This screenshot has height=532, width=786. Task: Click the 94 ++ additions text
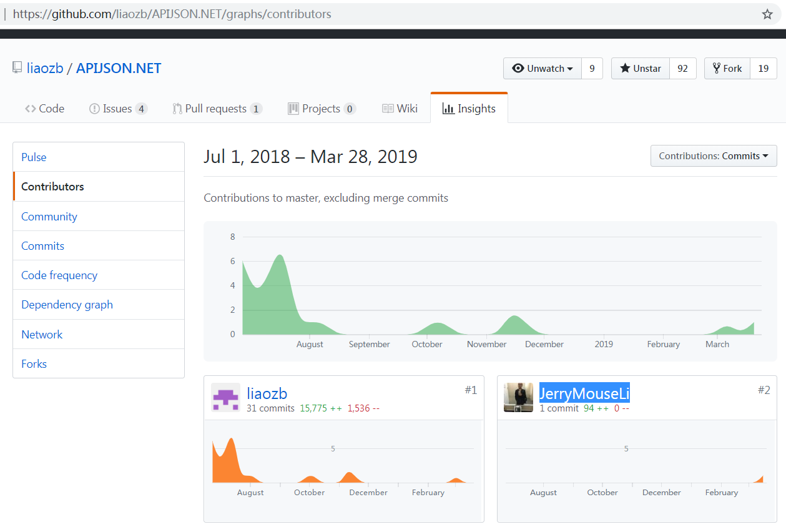click(x=597, y=408)
